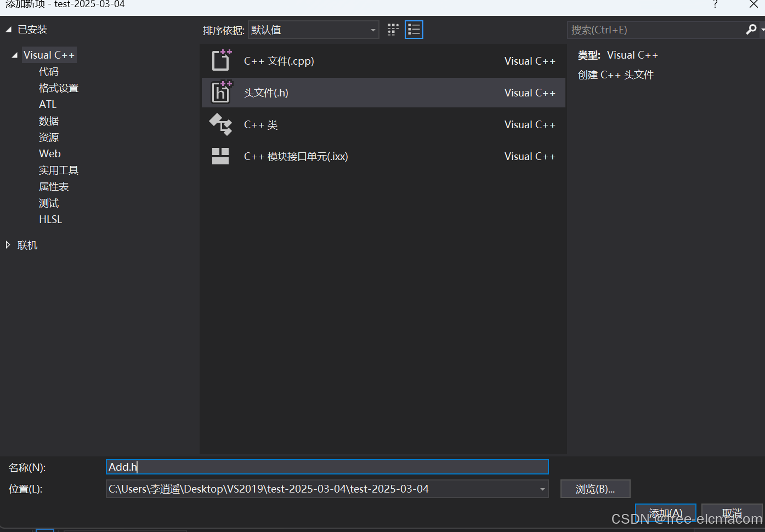Collapse the Visual C++ tree node
The image size is (765, 532).
[x=14, y=55]
